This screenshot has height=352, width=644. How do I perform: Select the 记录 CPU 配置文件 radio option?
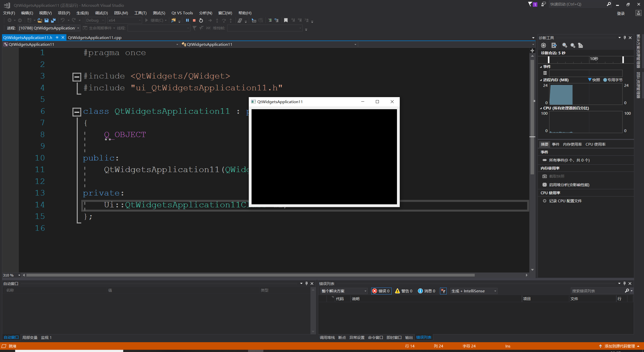coord(545,201)
